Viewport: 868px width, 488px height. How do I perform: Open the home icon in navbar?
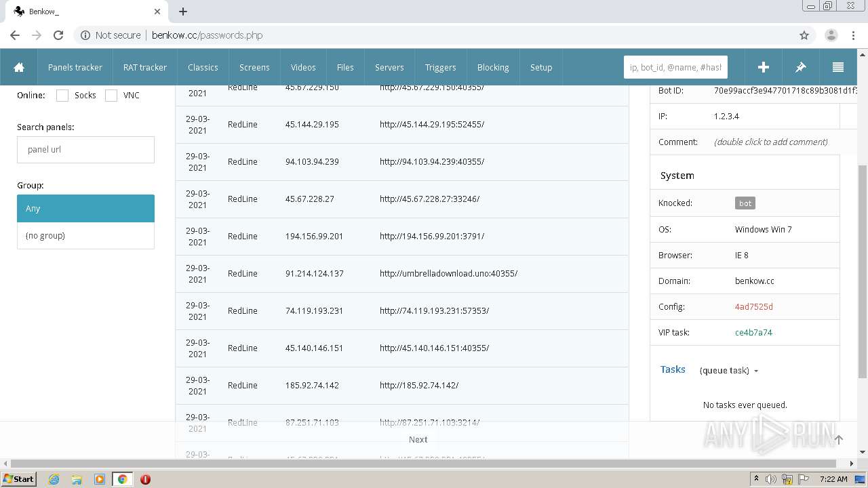click(x=19, y=67)
